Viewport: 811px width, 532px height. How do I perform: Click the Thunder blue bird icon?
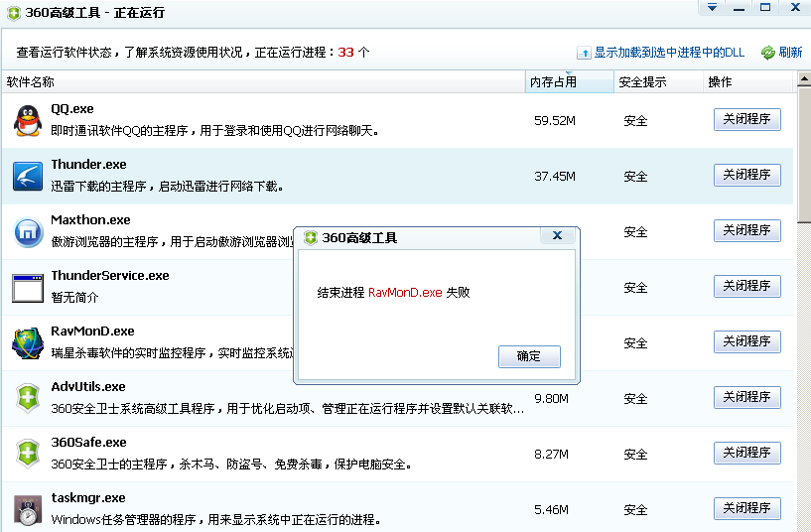click(x=28, y=176)
